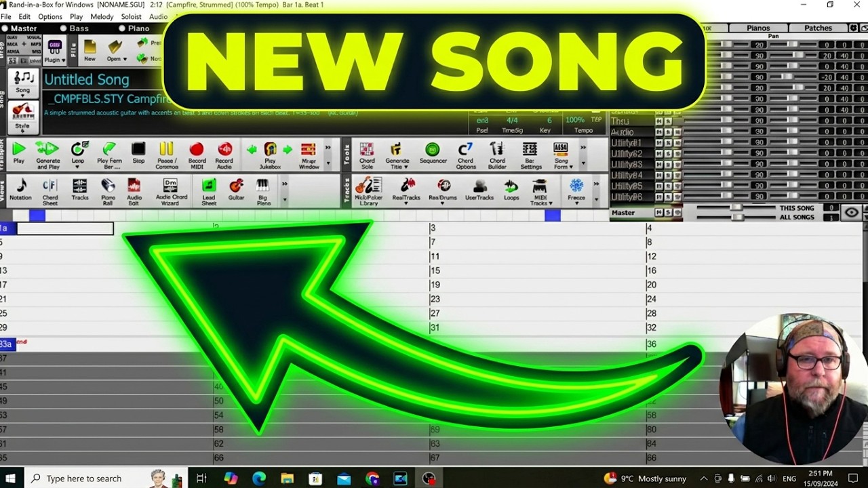Solo the Utility#2 mixer track
The width and height of the screenshot is (868, 488).
coord(667,154)
